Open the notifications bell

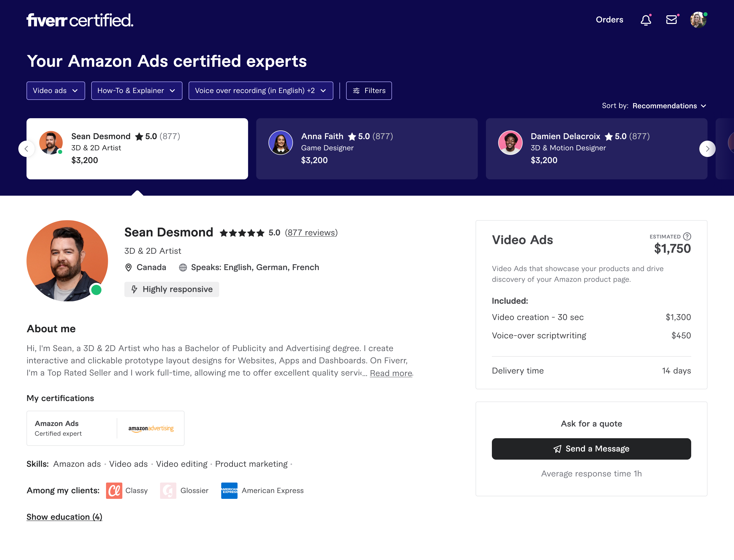coord(646,20)
